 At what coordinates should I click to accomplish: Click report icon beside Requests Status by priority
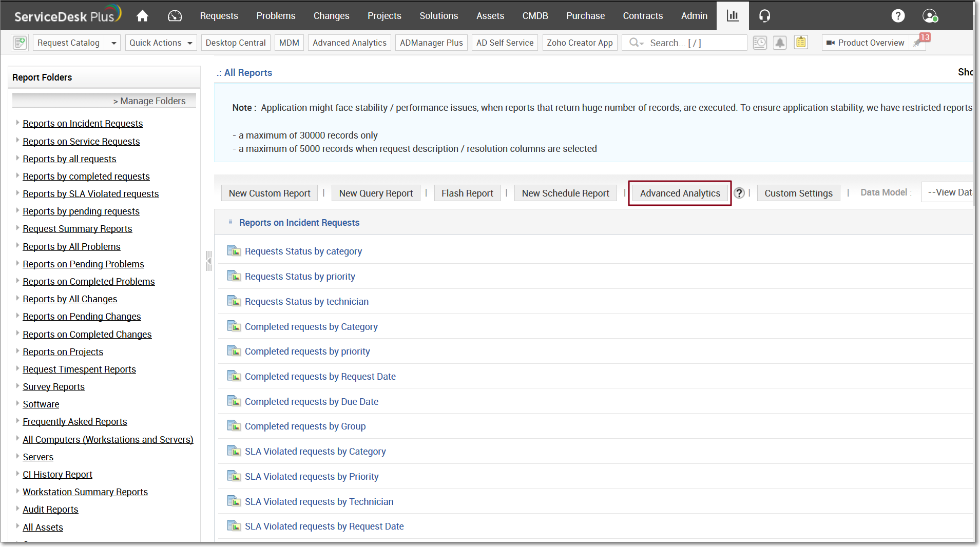234,276
